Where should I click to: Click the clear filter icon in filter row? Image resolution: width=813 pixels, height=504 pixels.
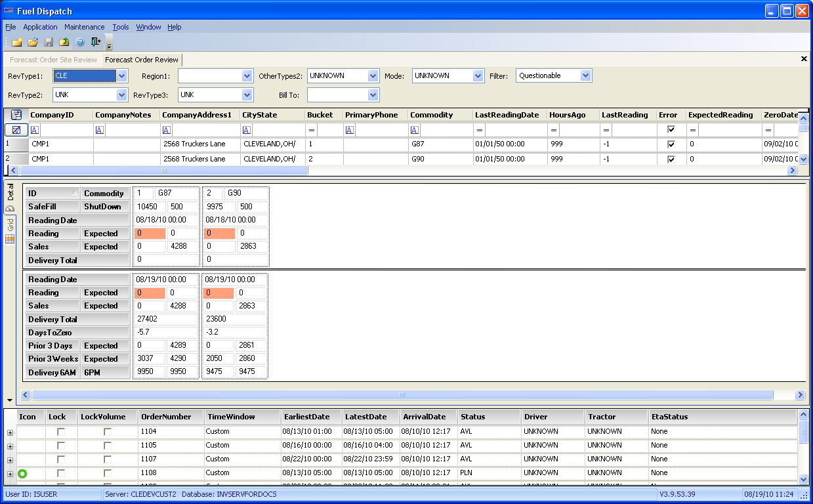(x=16, y=130)
